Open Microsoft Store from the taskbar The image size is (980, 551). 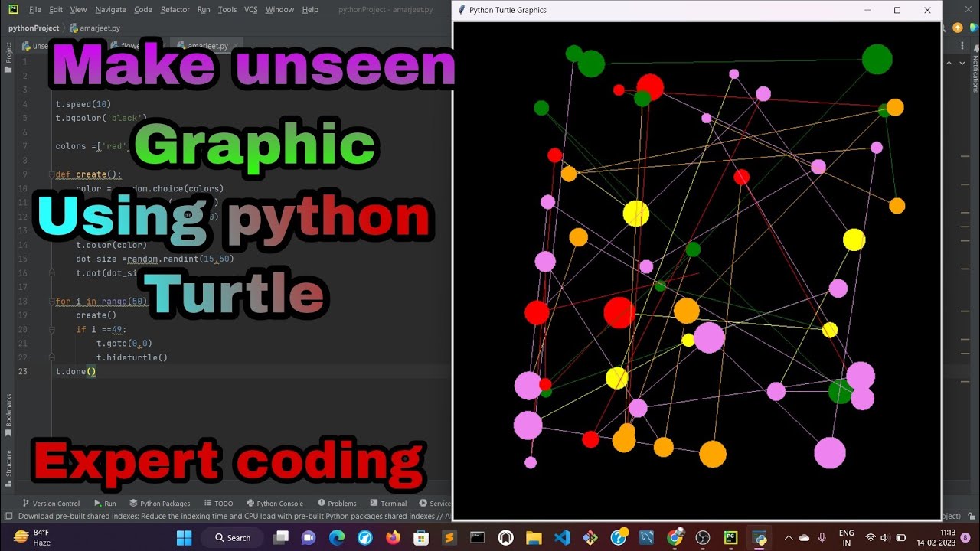[422, 537]
